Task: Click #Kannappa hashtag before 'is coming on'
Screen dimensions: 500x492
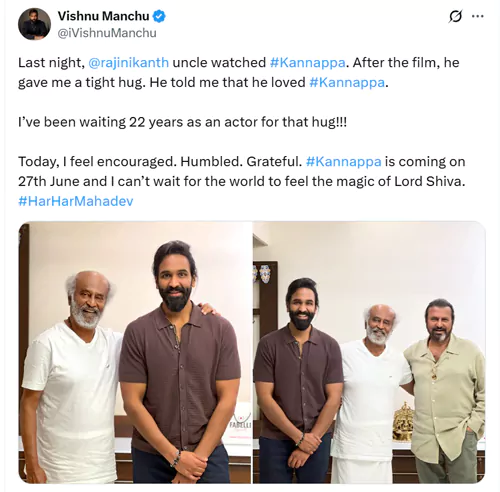Action: point(344,161)
